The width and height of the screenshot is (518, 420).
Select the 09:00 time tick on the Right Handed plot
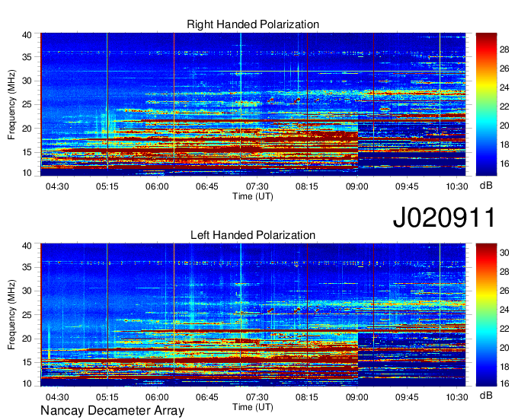[357, 186]
